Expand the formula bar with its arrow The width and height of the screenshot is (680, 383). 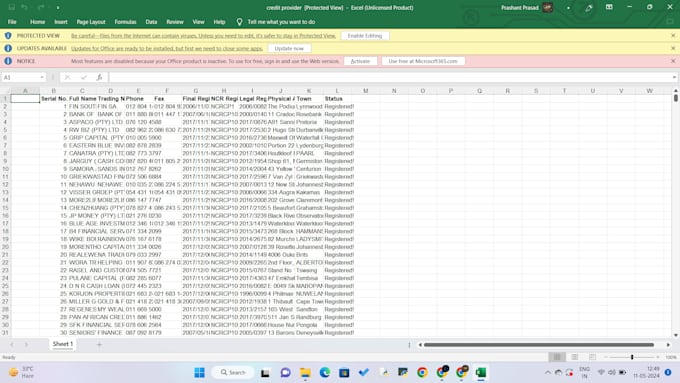[674, 77]
